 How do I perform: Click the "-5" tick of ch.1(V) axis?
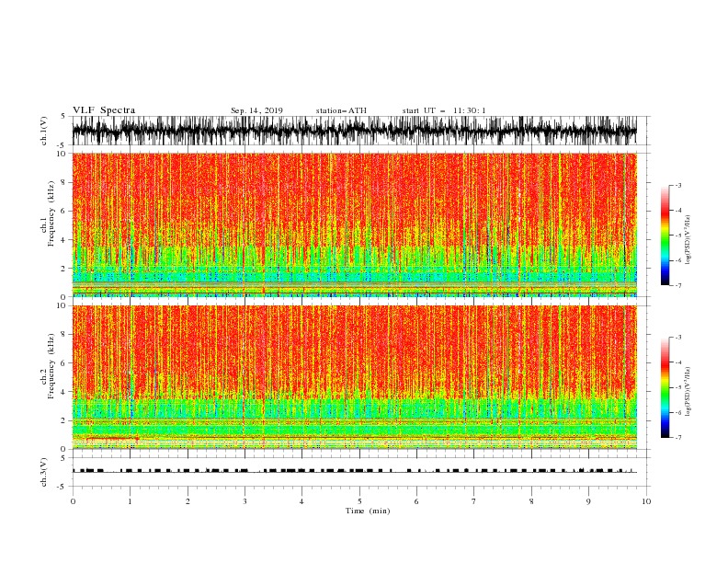[63, 145]
